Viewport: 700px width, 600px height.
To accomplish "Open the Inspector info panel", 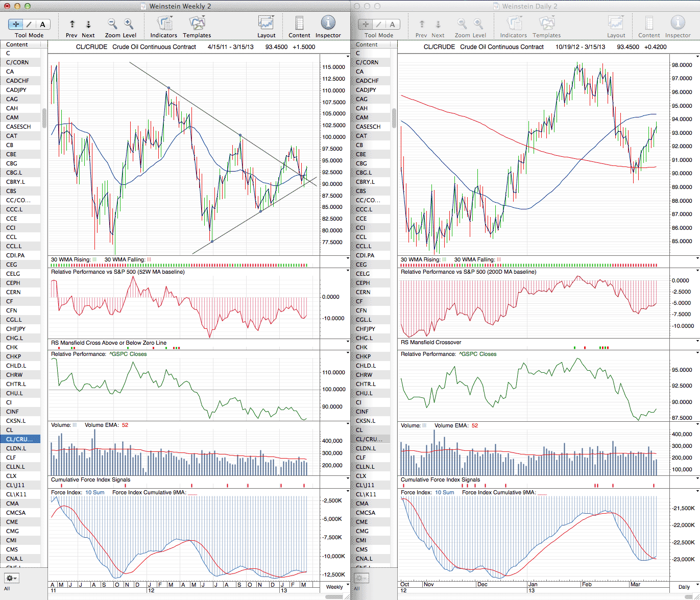I will point(328,24).
